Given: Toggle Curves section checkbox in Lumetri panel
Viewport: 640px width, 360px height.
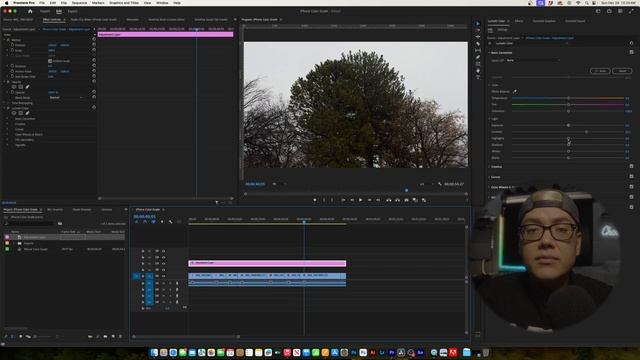Looking at the screenshot, I should [631, 176].
